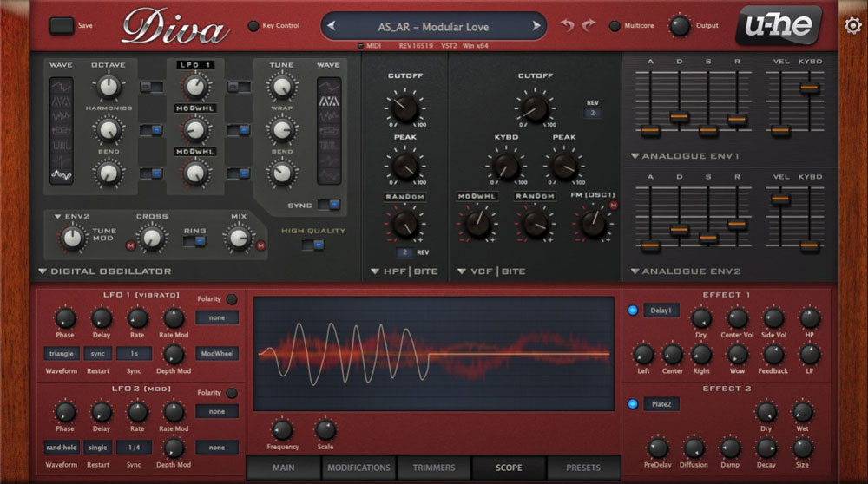Open the DIGITAL OSCILLATOR module menu
Screen dimensions: 868x484
tap(105, 271)
